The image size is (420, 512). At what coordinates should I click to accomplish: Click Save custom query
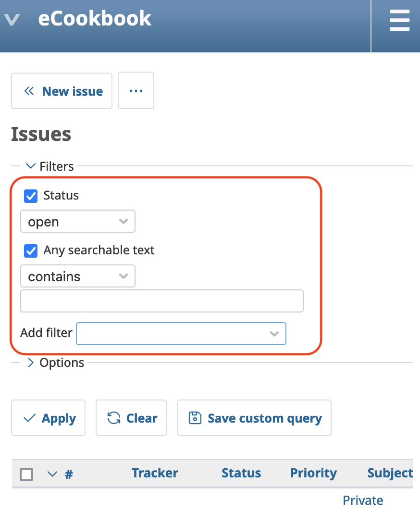click(x=254, y=418)
